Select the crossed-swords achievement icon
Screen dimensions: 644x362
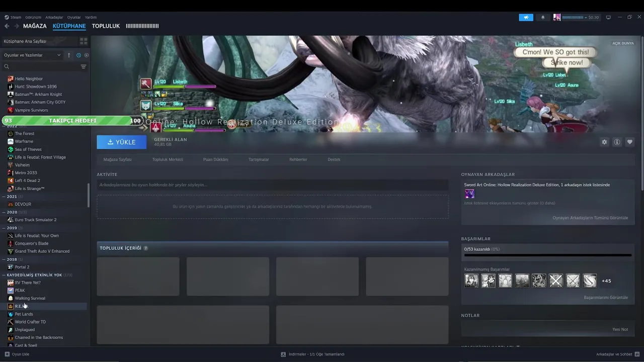556,281
